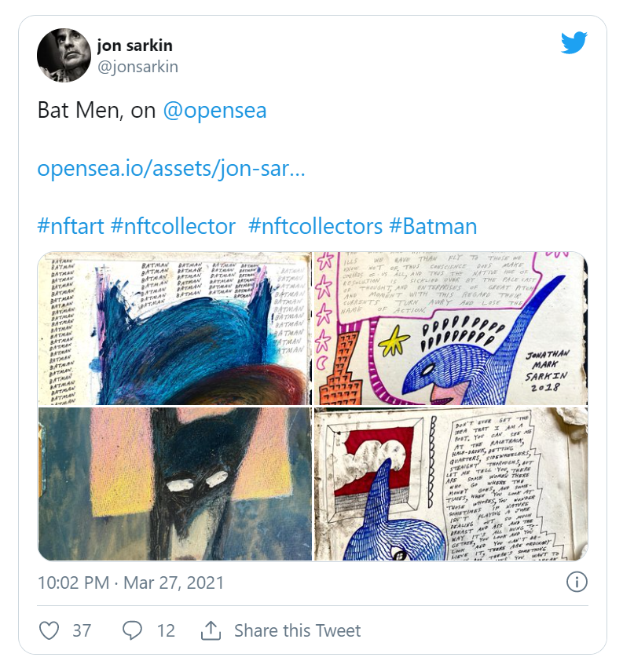Open the blue Batman cowl painting thumbnail
The height and width of the screenshot is (672, 623).
pos(174,328)
